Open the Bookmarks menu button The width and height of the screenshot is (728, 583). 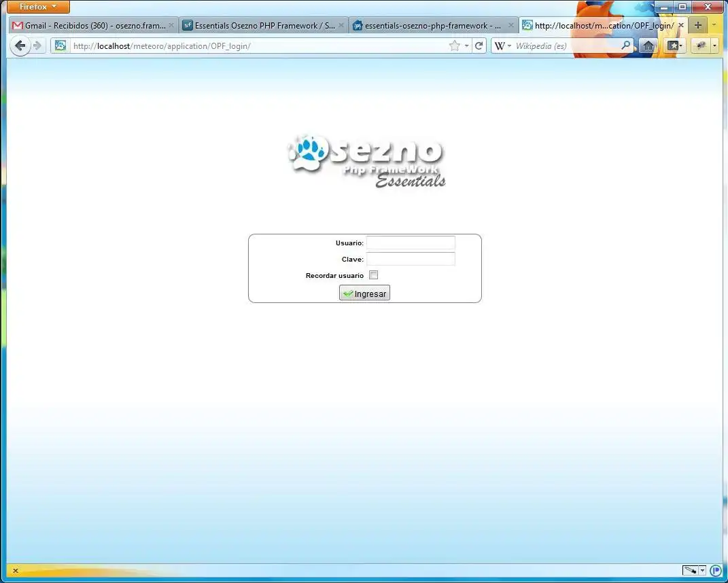click(x=674, y=46)
